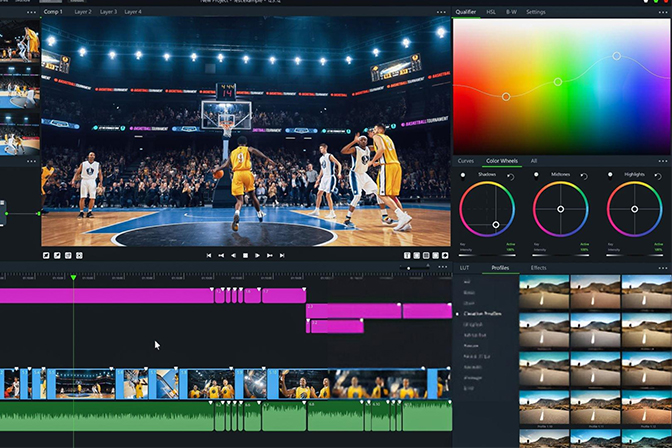Image resolution: width=672 pixels, height=448 pixels.
Task: Apply the Profile 1.11 thumbnail
Action: click(595, 409)
